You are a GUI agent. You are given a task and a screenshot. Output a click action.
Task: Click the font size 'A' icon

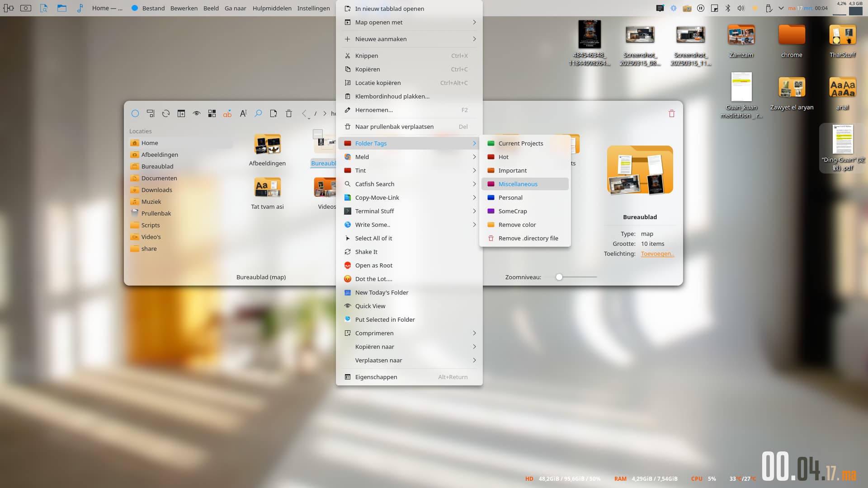[x=243, y=114]
